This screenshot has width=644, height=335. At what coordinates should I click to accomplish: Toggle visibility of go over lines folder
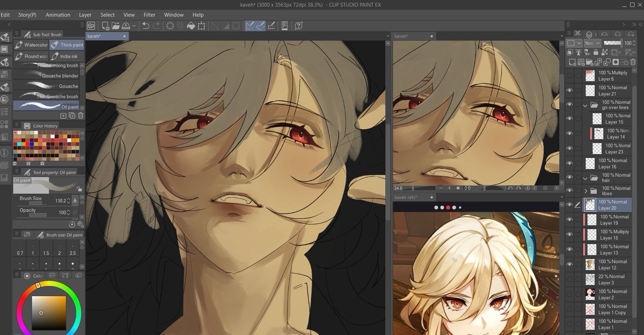(x=569, y=105)
